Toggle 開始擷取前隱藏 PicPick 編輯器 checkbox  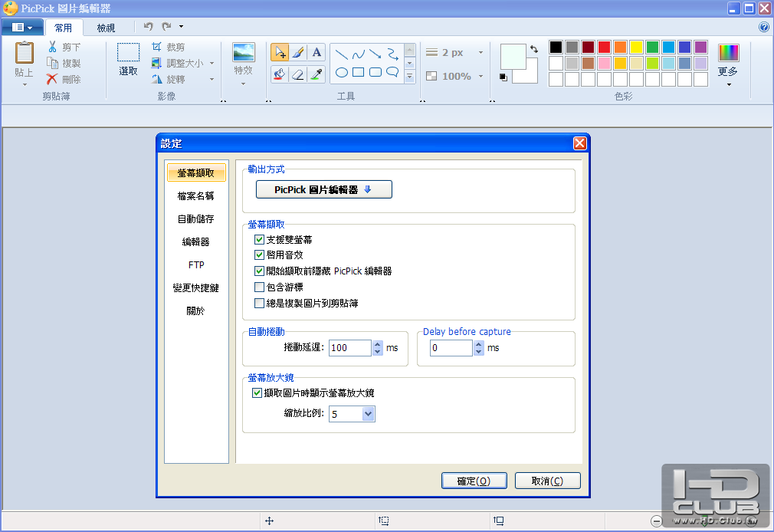[259, 271]
